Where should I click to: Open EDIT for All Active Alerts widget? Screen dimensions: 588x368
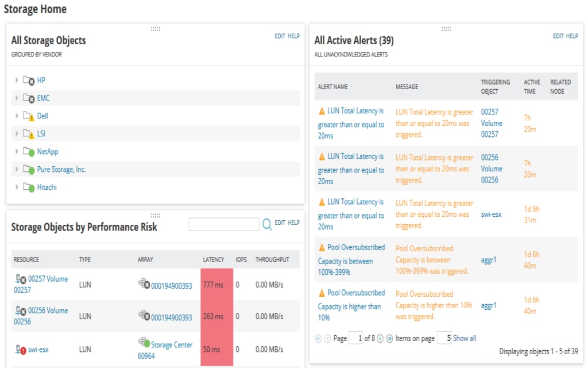pyautogui.click(x=557, y=36)
